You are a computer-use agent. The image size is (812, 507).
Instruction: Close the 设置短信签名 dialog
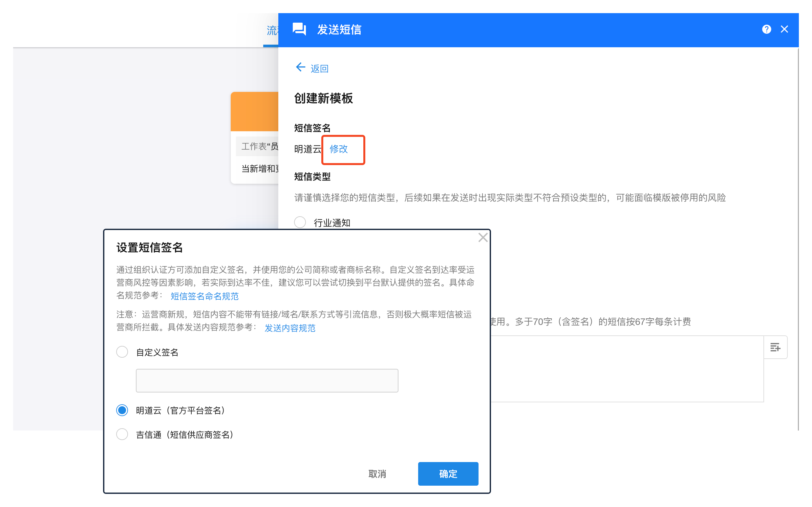coord(483,237)
